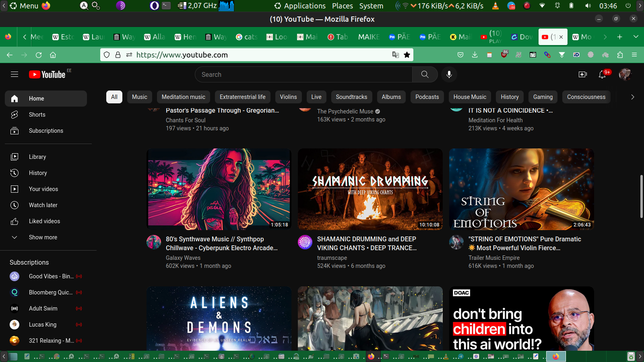Reload the page in Firefox
Viewport: 644px width, 362px height.
(39, 55)
